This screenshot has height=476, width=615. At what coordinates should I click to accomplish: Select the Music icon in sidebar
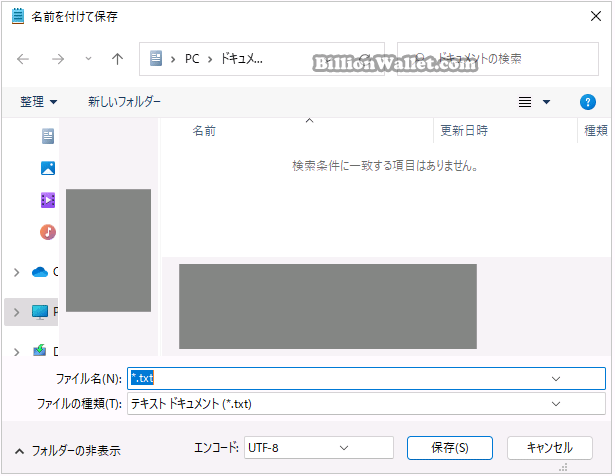pyautogui.click(x=48, y=232)
